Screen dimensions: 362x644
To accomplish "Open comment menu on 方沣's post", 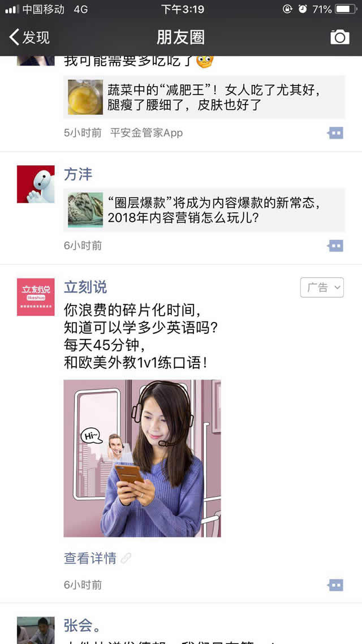I will [335, 246].
